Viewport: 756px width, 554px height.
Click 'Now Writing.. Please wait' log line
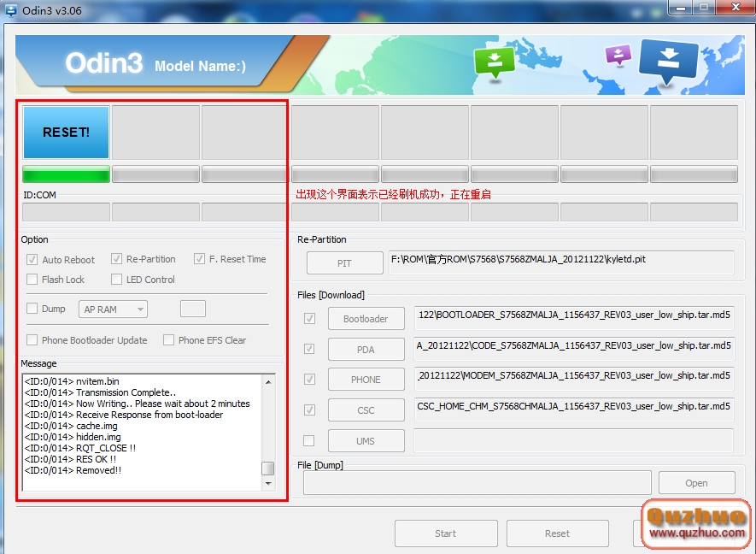[x=138, y=404]
